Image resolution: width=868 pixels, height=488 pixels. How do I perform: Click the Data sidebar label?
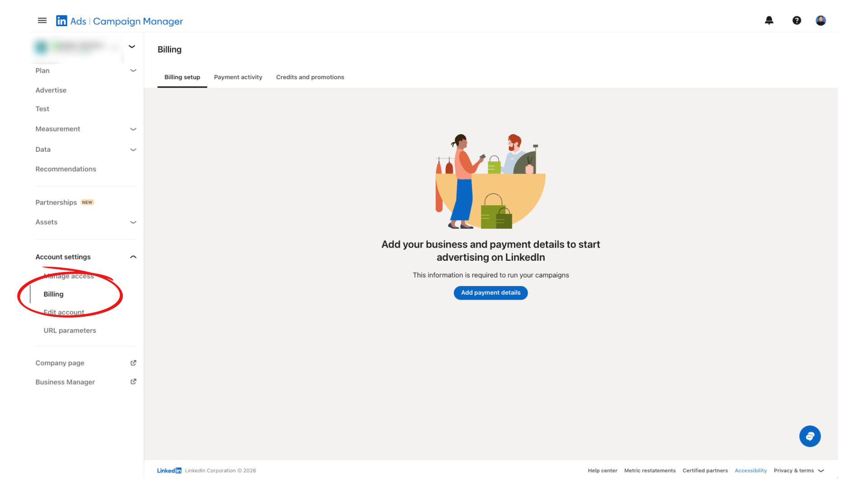(x=43, y=150)
